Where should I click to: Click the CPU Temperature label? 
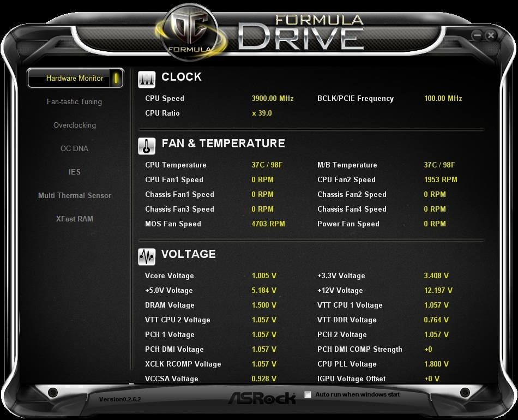tap(176, 165)
